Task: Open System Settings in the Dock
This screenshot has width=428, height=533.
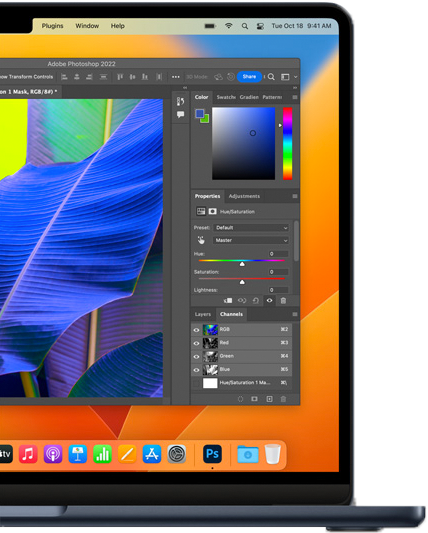Action: pos(177,454)
